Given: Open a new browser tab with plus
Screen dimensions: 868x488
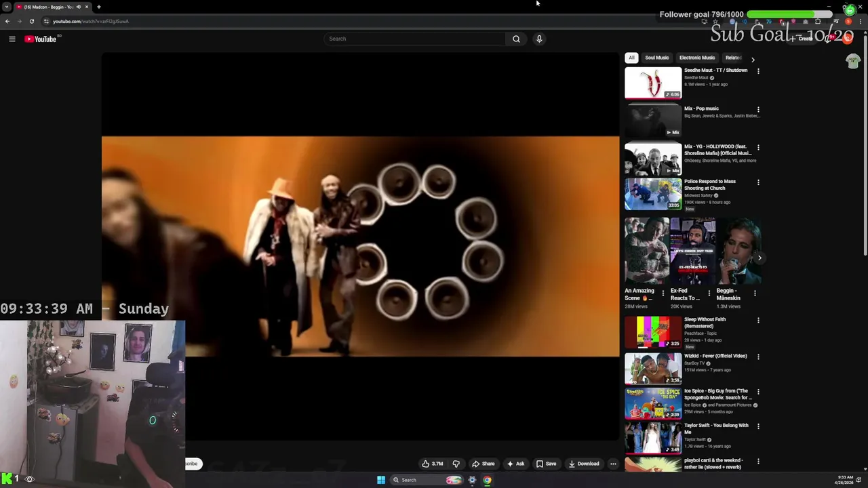Looking at the screenshot, I should click(98, 7).
